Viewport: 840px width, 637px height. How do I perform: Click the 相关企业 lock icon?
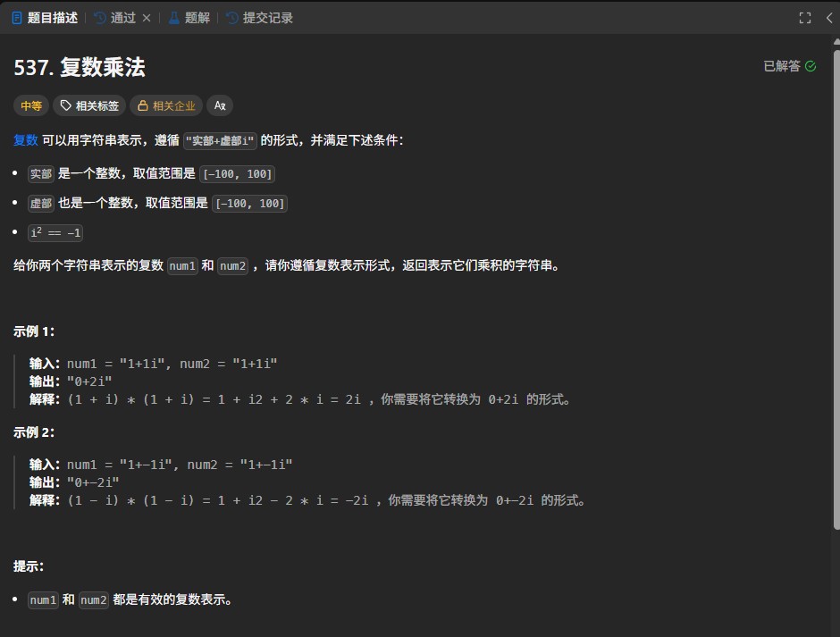142,105
